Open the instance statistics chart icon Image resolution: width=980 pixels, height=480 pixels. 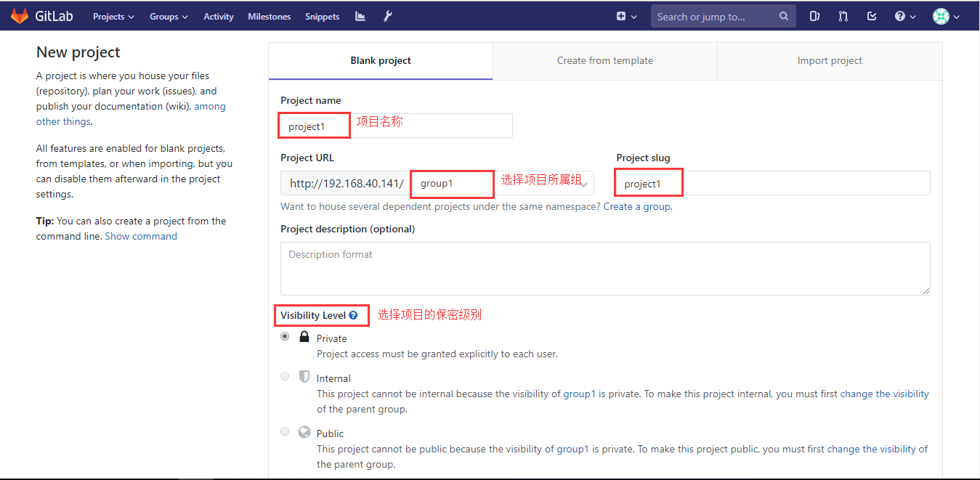(360, 16)
